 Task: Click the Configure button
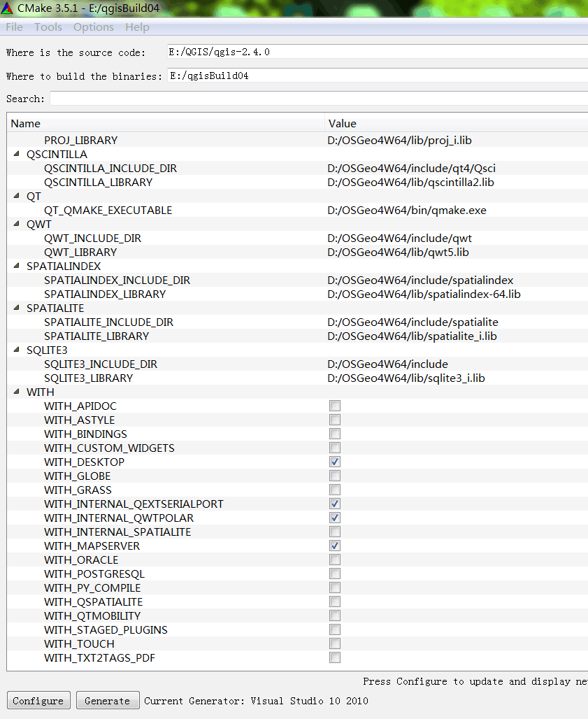38,701
